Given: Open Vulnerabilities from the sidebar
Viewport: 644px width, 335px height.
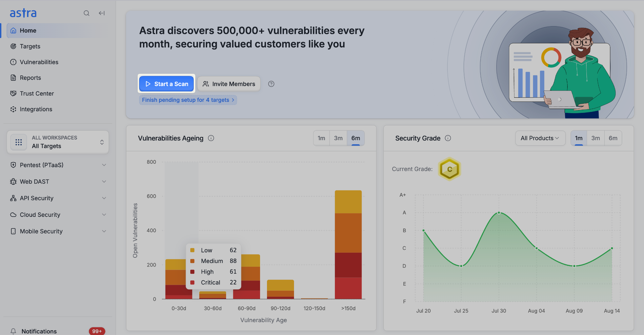Looking at the screenshot, I should click(58, 62).
